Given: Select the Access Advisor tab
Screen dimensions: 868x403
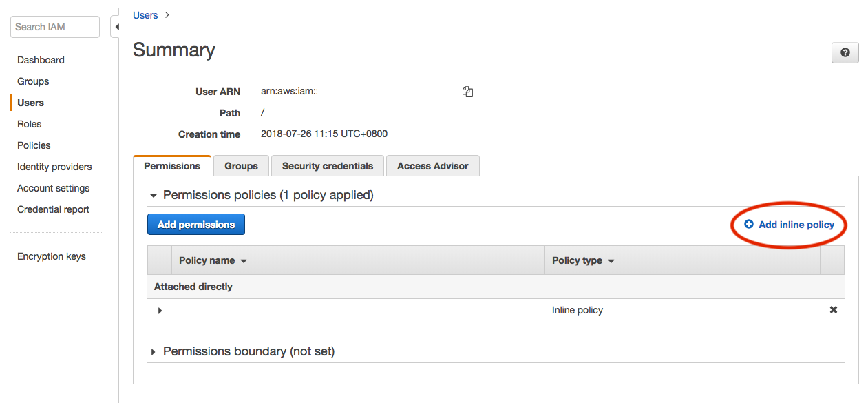Looking at the screenshot, I should click(433, 166).
